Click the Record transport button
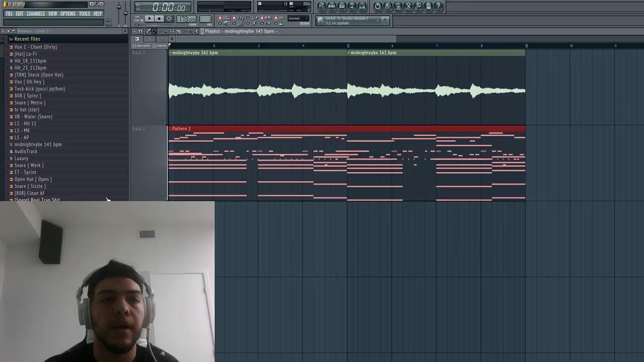Viewport: 644px width, 362px height. click(x=169, y=19)
